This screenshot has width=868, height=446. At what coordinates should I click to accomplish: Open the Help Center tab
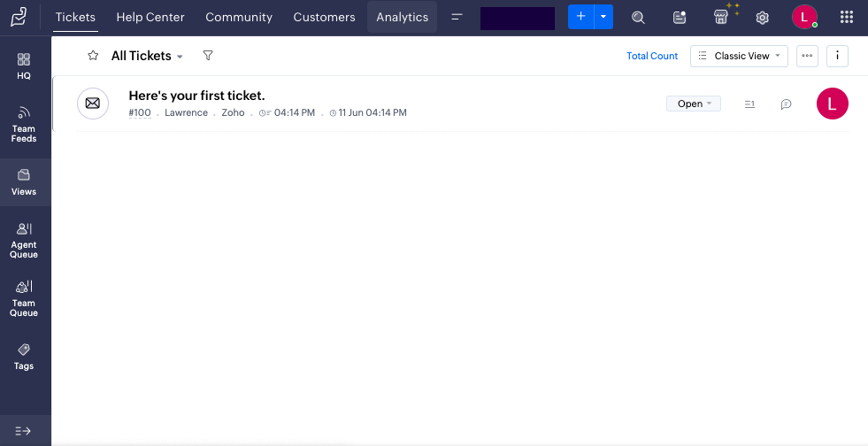tap(150, 17)
